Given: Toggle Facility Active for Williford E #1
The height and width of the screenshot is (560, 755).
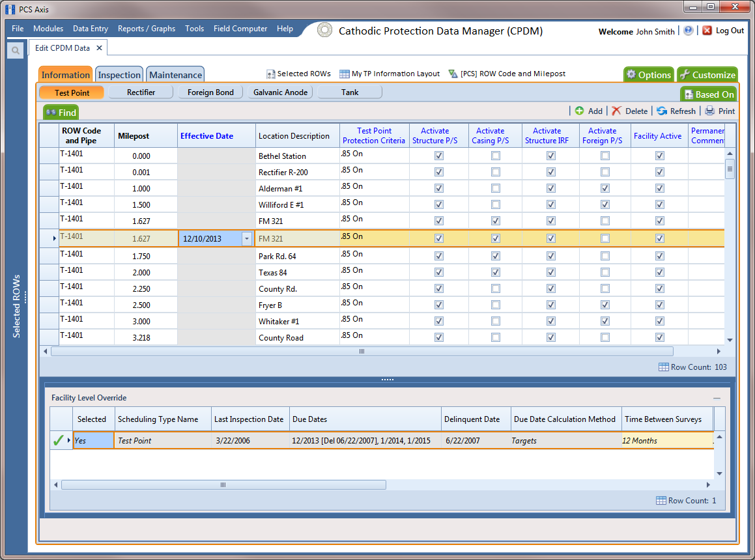Looking at the screenshot, I should [660, 204].
